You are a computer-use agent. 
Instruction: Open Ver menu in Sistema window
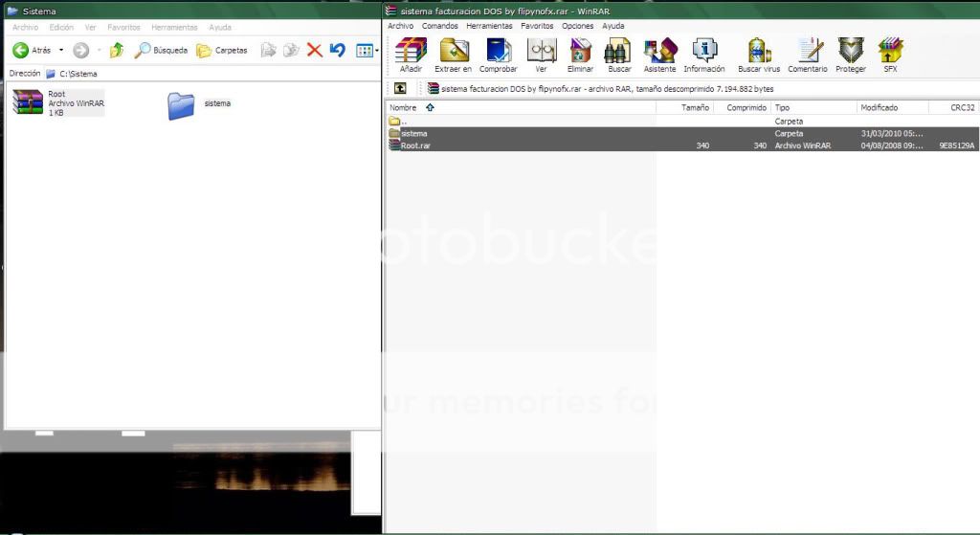pyautogui.click(x=91, y=28)
